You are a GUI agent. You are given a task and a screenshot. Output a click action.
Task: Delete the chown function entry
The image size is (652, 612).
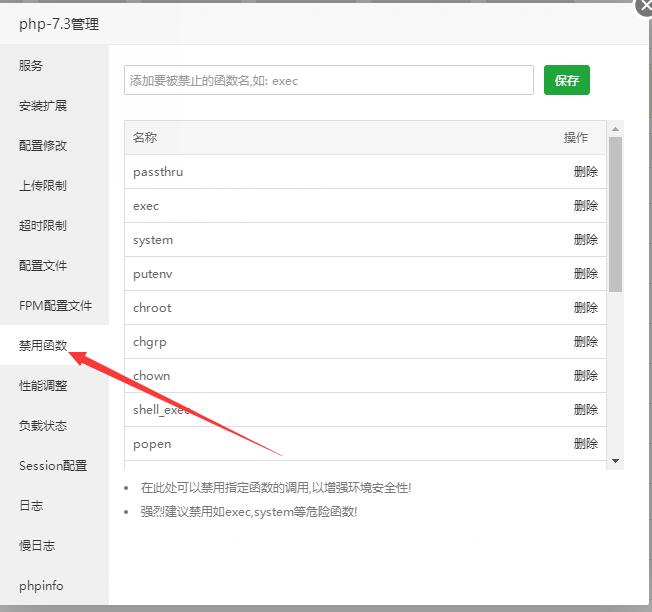(585, 376)
